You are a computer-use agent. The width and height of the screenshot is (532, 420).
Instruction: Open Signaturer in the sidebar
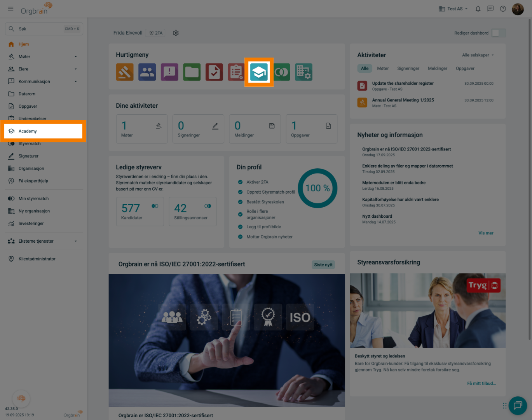pyautogui.click(x=44, y=156)
